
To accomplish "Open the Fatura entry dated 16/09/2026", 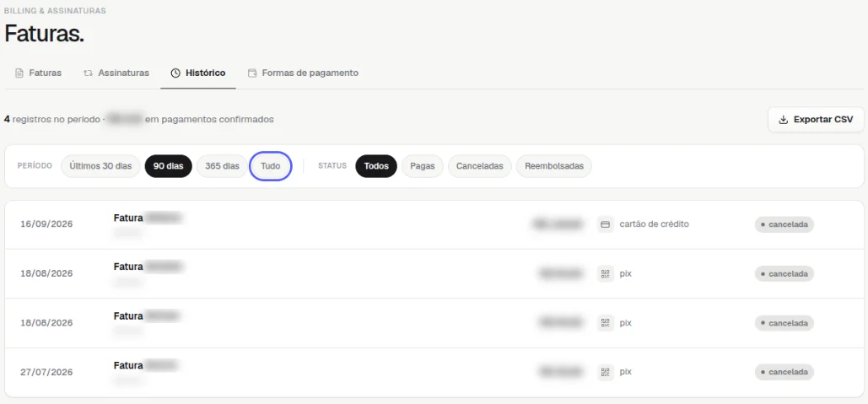I will pyautogui.click(x=434, y=224).
